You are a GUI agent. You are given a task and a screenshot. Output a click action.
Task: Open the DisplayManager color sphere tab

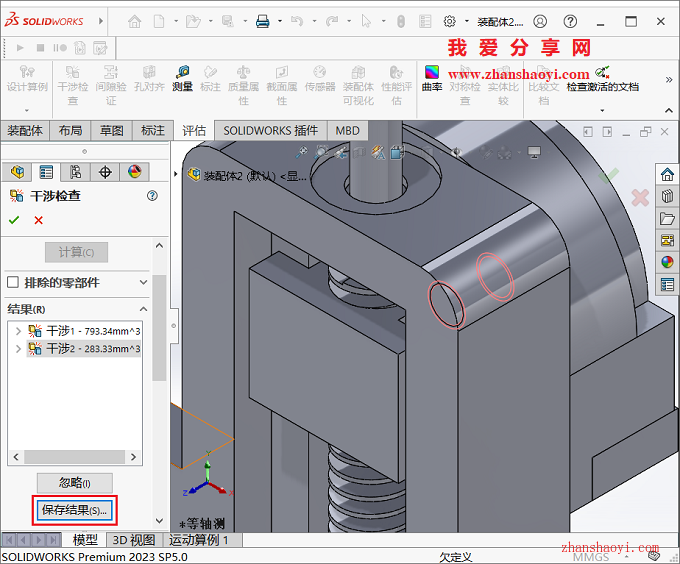pos(134,172)
